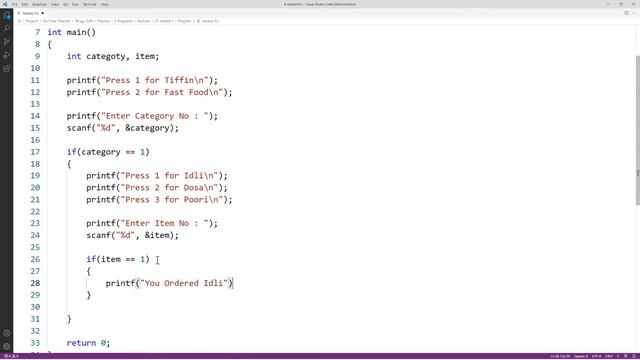Open the language mode status item
The width and height of the screenshot is (640, 360).
(x=618, y=356)
